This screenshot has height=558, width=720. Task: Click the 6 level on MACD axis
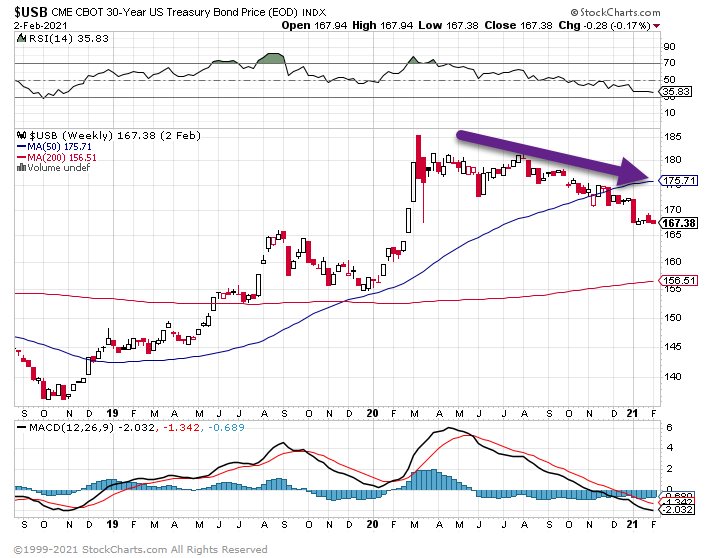coord(669,428)
